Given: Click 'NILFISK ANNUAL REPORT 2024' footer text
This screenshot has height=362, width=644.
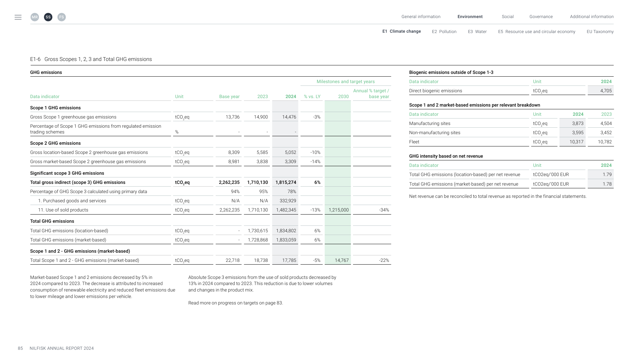Looking at the screenshot, I should [62, 348].
